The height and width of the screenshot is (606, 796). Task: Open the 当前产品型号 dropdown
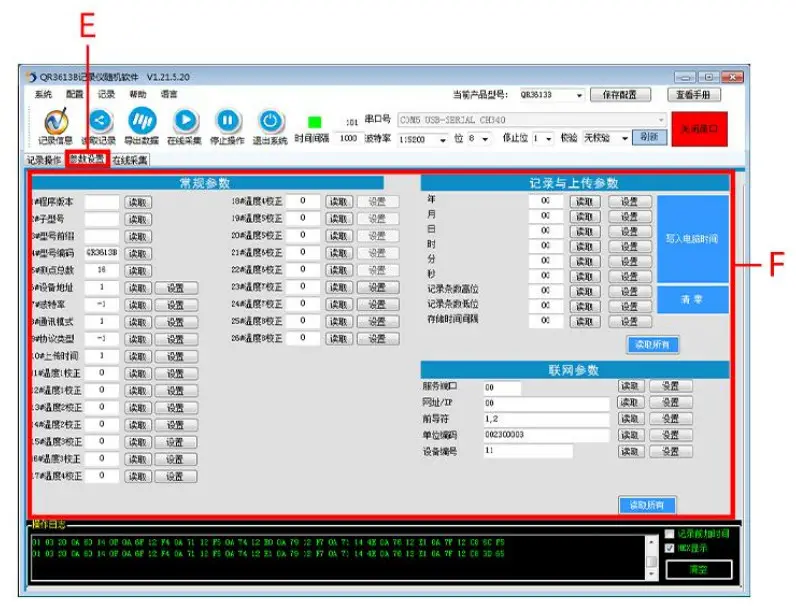pos(579,95)
